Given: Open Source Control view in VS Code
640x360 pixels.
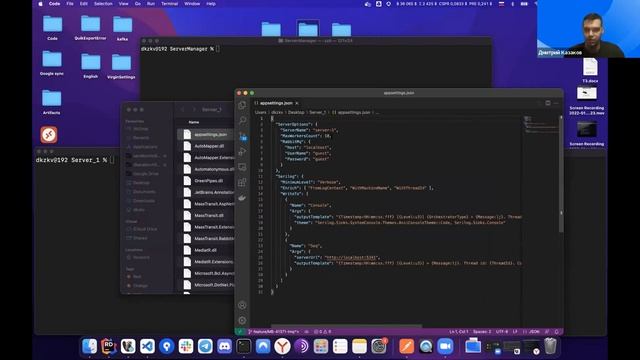Looking at the screenshot, I should (x=242, y=136).
